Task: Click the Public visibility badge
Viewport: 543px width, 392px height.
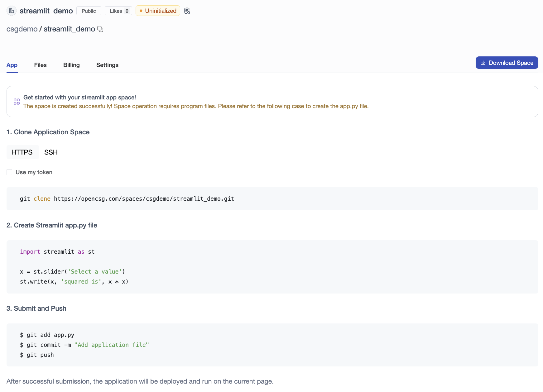Action: click(x=89, y=11)
